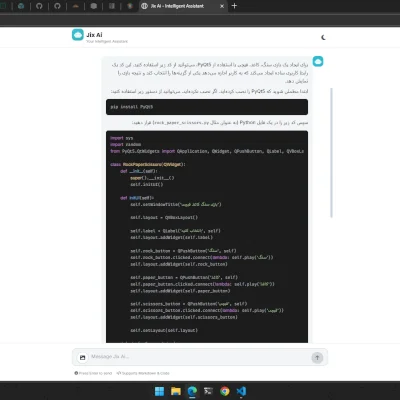Screen dimensions: 400x400
Task: Click the 'Jix AI' title text in header
Action: coord(94,35)
